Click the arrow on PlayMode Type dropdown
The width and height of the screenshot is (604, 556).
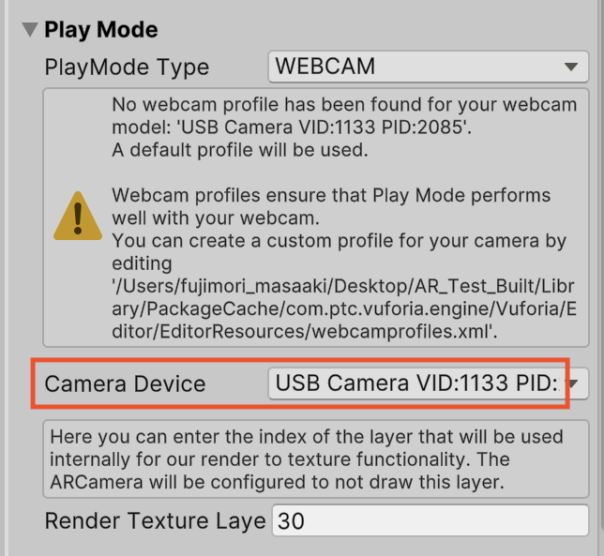coord(571,67)
